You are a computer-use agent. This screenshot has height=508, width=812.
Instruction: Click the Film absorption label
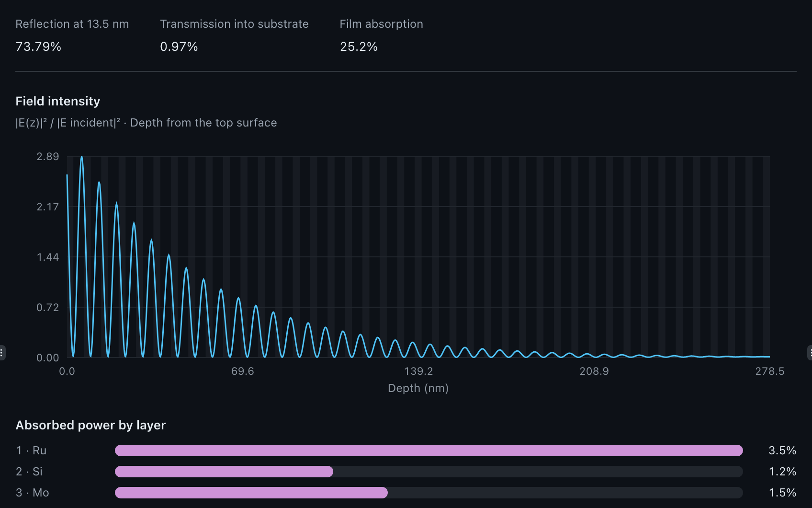pos(381,24)
